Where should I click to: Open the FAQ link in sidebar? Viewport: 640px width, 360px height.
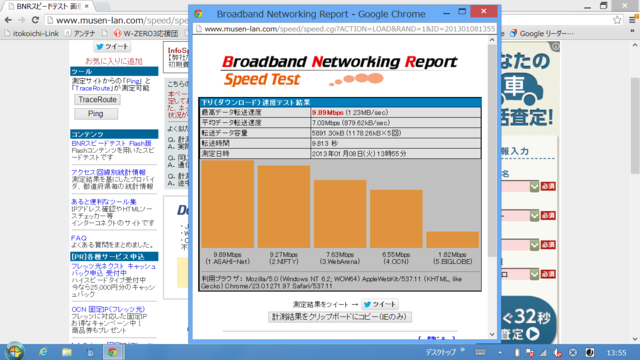coord(79,238)
